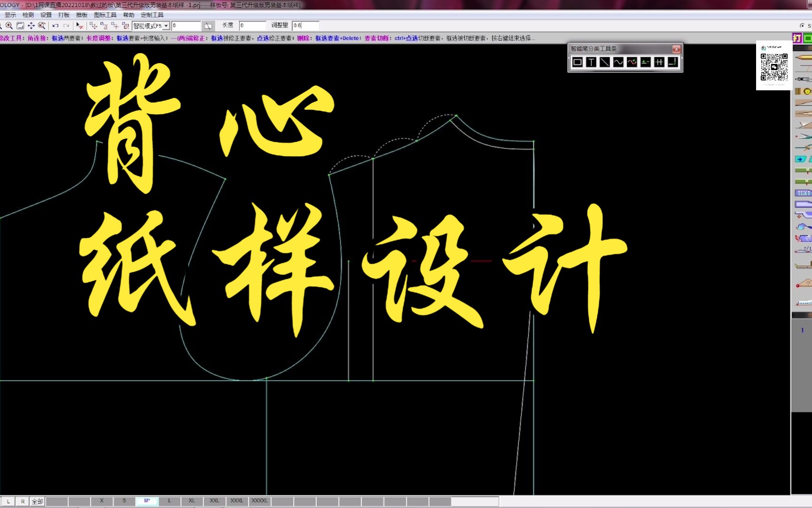
Task: Click the redo arrow icon
Action: (66, 26)
